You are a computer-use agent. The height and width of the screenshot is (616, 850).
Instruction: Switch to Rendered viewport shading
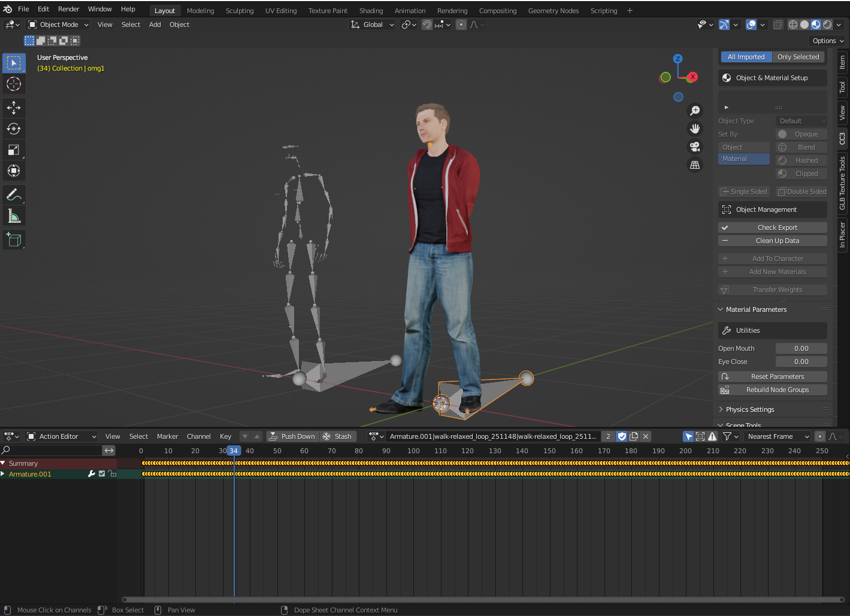pyautogui.click(x=827, y=25)
